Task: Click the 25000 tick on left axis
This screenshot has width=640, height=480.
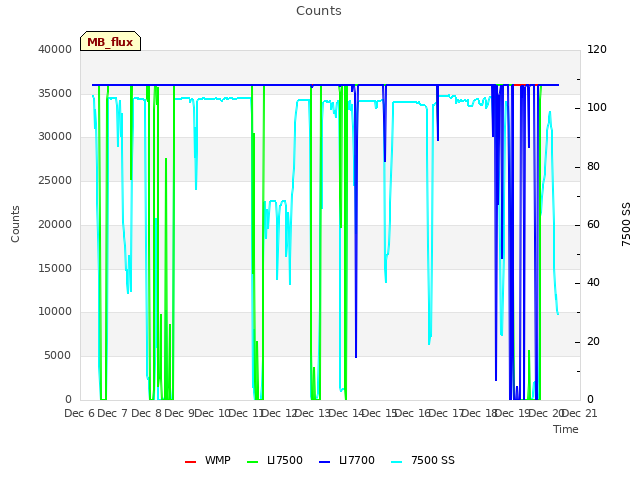Action: 55,180
